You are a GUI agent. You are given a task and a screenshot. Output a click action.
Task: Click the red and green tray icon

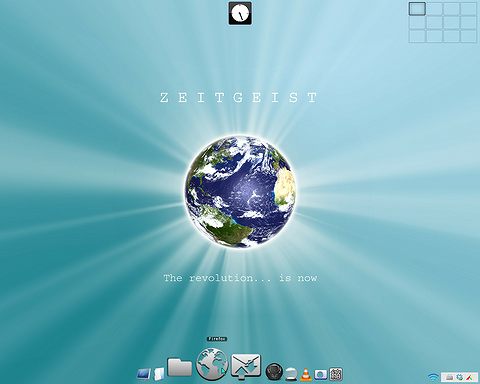click(x=470, y=377)
